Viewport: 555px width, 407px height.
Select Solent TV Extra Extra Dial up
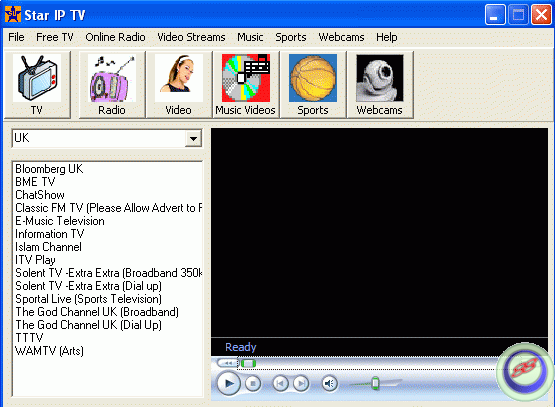pyautogui.click(x=88, y=286)
